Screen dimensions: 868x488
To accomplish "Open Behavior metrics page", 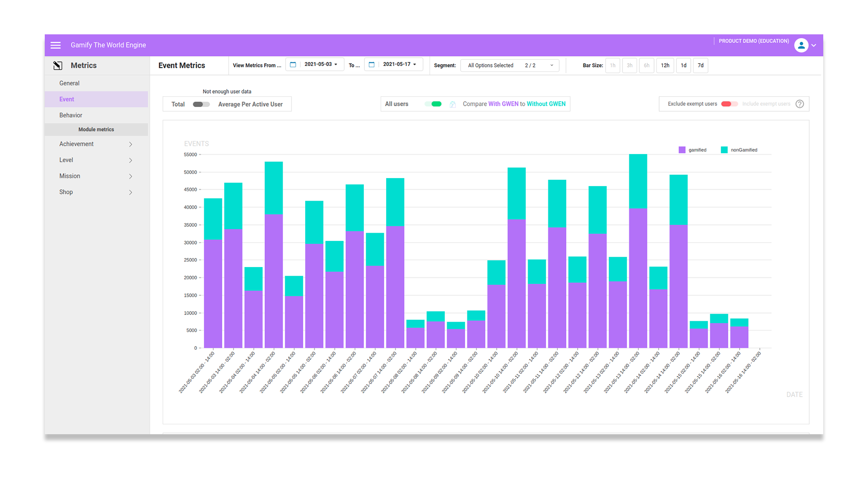I will tap(96, 115).
